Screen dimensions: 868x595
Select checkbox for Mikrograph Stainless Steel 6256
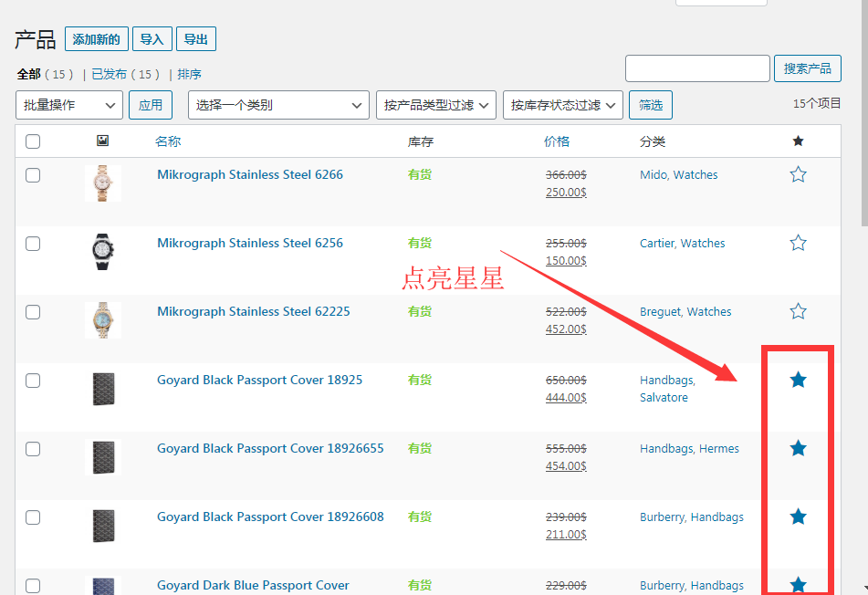(x=33, y=244)
